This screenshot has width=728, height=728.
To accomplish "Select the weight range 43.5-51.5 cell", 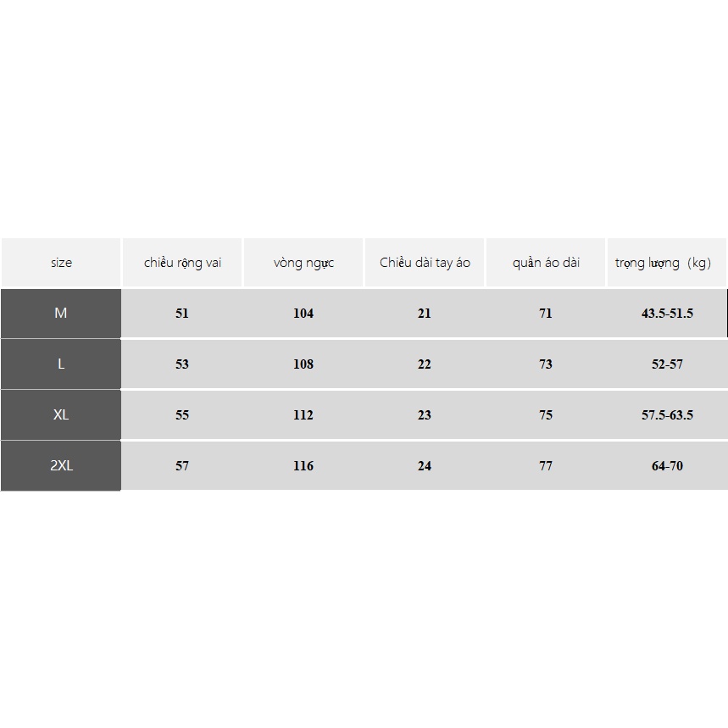I will [667, 314].
